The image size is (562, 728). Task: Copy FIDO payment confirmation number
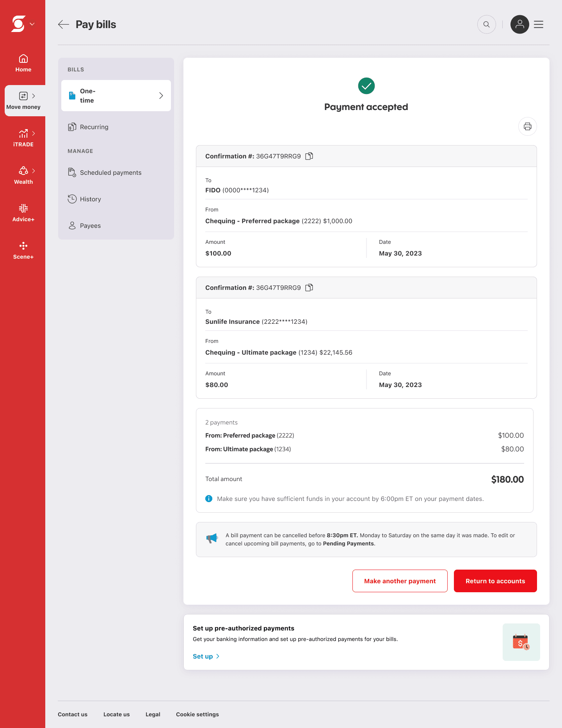(309, 156)
